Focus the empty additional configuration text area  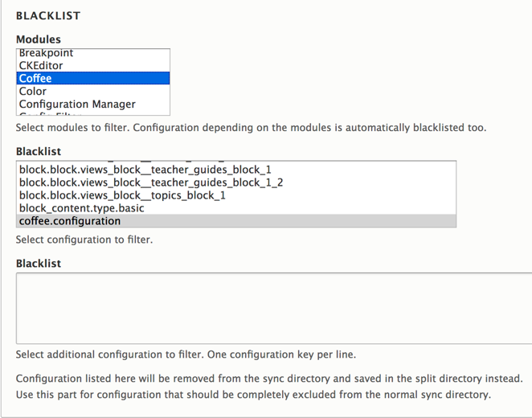click(x=273, y=309)
